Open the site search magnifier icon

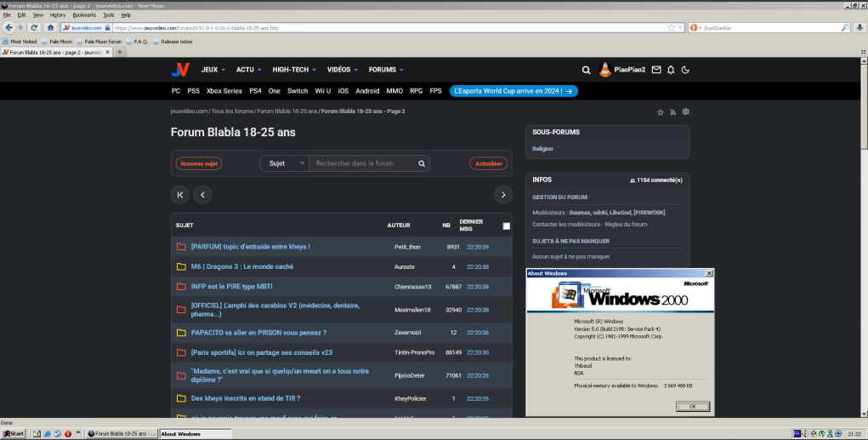tap(586, 70)
